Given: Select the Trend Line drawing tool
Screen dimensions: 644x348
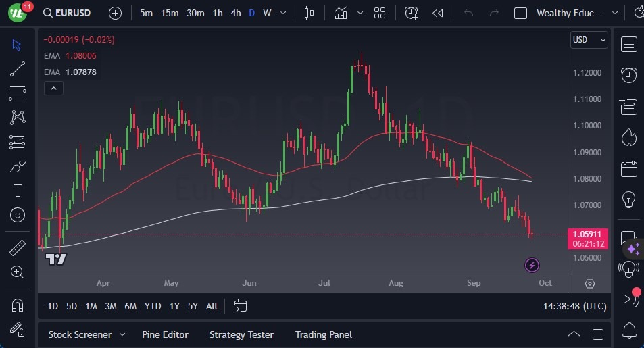Looking at the screenshot, I should click(18, 68).
